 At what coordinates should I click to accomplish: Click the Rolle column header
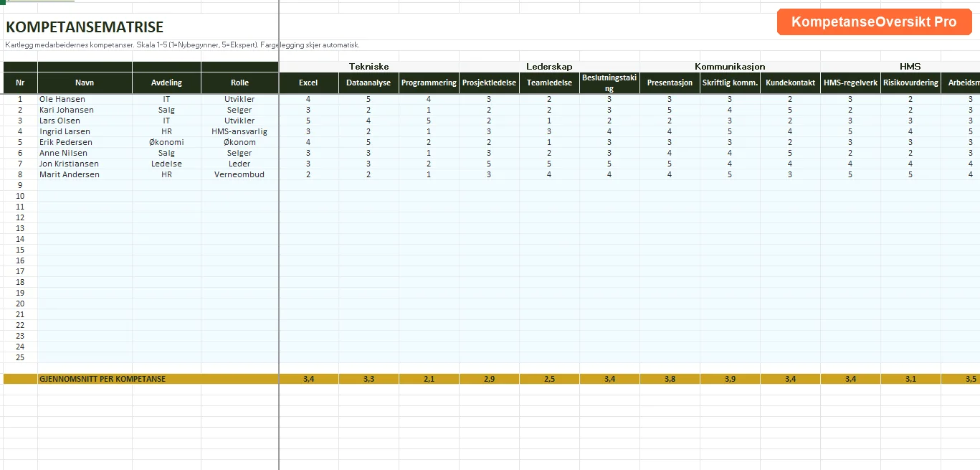239,83
